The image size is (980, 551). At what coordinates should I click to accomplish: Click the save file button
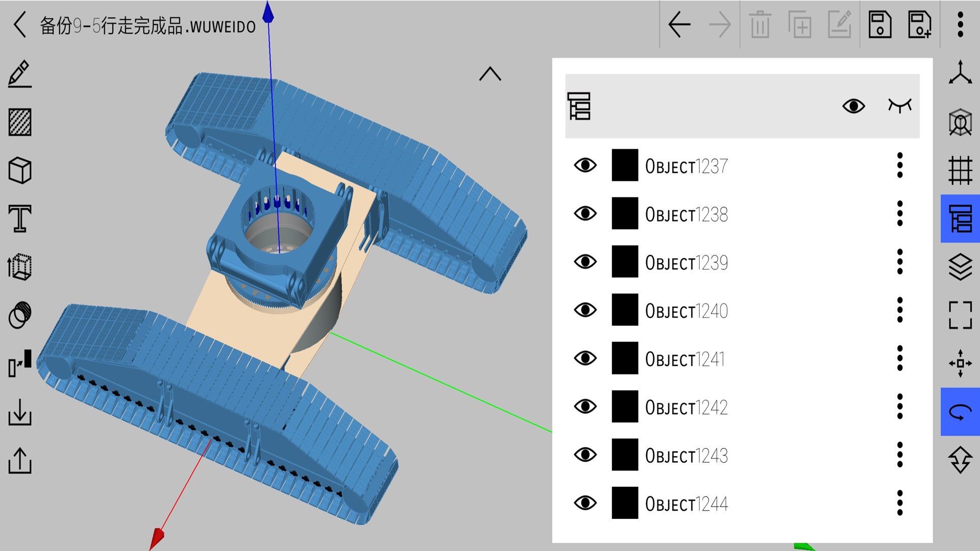(879, 24)
